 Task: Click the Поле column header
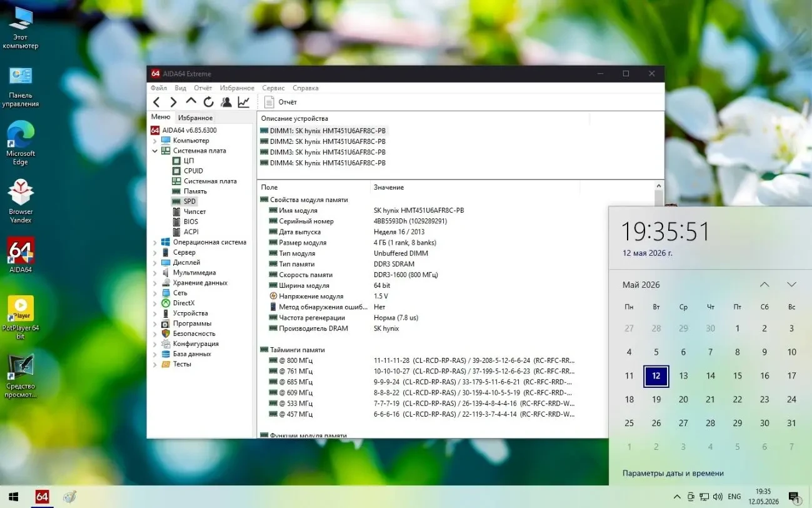point(314,187)
